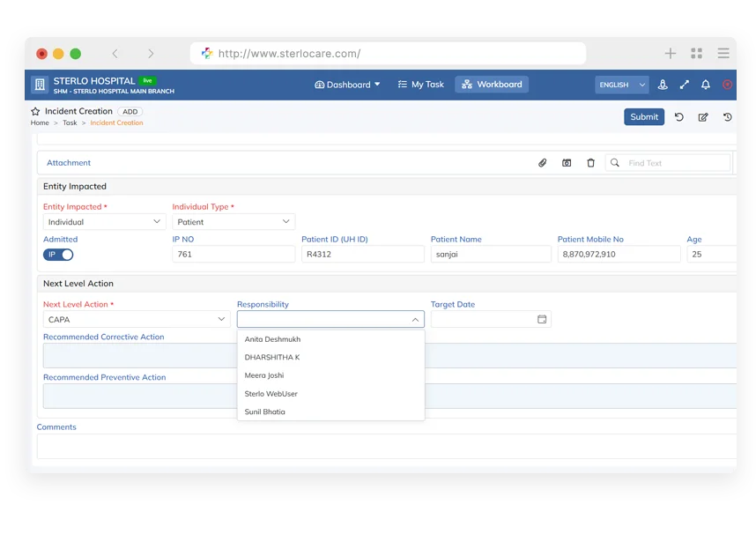
Task: Open the Target Date calendar picker
Action: coord(542,319)
